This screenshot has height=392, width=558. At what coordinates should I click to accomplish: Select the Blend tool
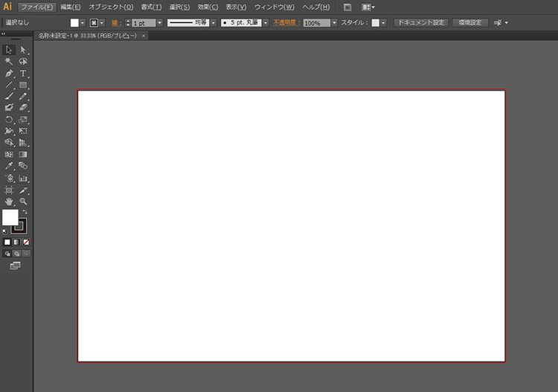(23, 166)
